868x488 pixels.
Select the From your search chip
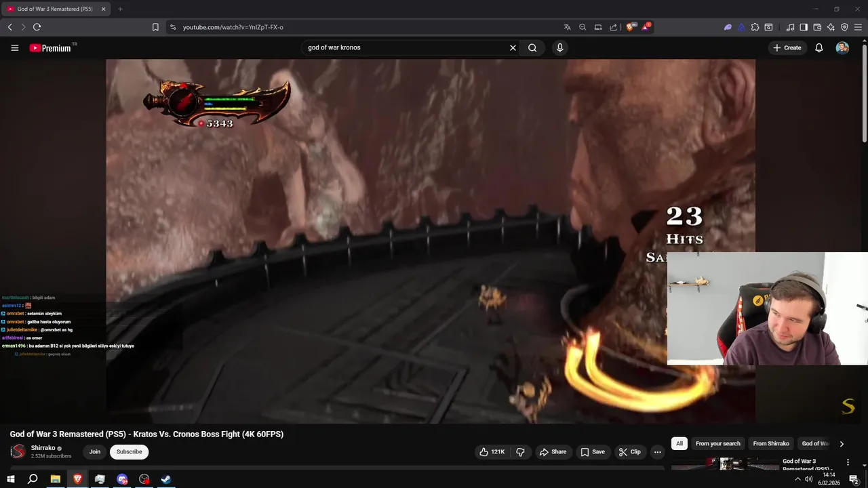(718, 443)
